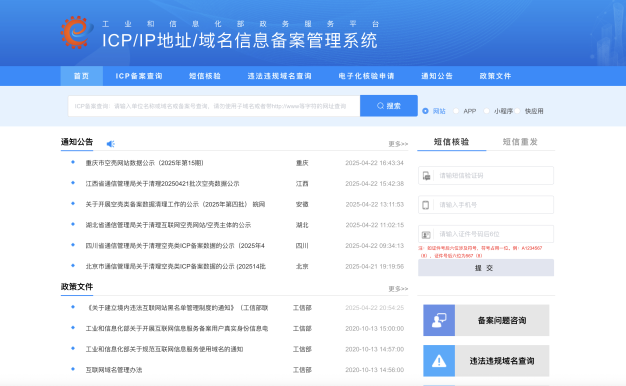The width and height of the screenshot is (626, 386).
Task: Open notice 北京市通信管理局关于清理空壳类ICP备案数据
Action: click(x=176, y=266)
